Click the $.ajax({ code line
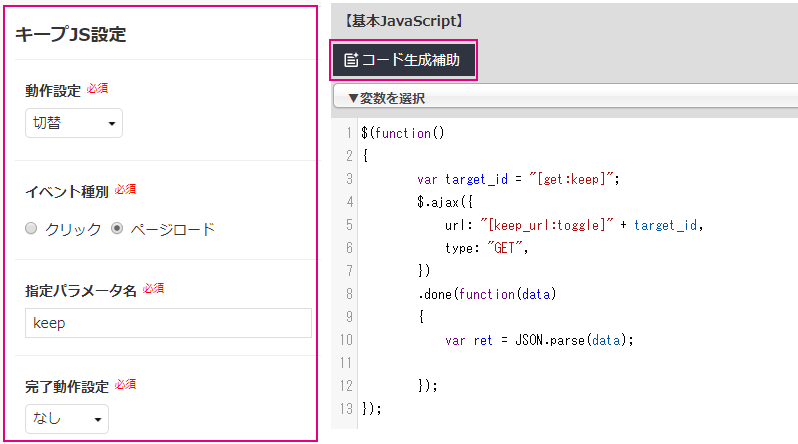 (x=445, y=202)
